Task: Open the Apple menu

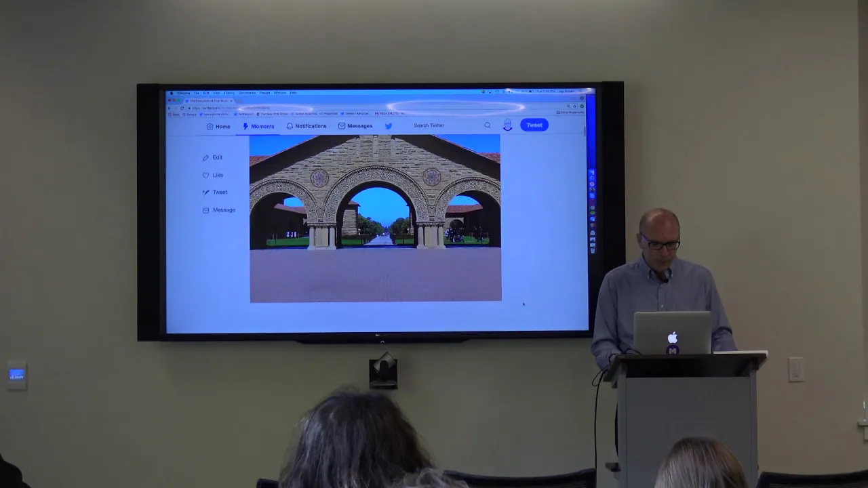Action: pos(172,93)
